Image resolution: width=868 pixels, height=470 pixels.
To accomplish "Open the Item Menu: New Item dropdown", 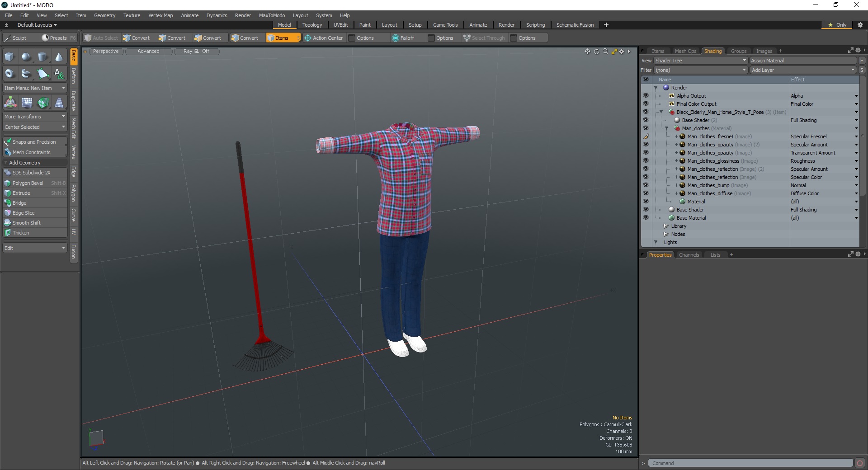I will [x=35, y=88].
